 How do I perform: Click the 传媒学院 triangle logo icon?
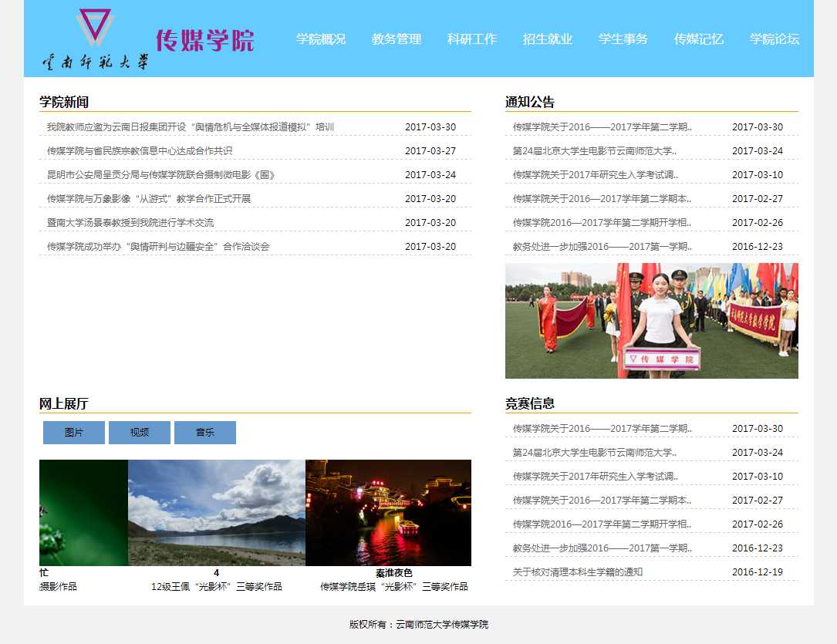[x=95, y=26]
